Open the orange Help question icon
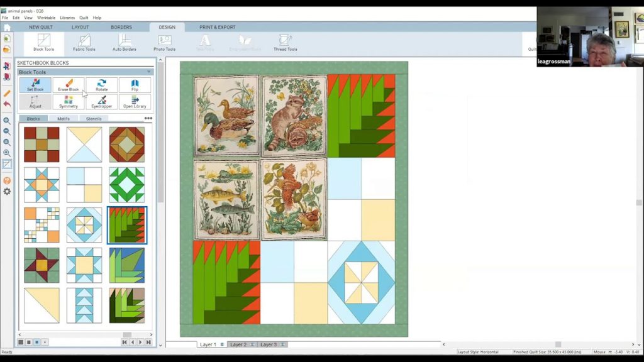This screenshot has height=362, width=644. 7,180
